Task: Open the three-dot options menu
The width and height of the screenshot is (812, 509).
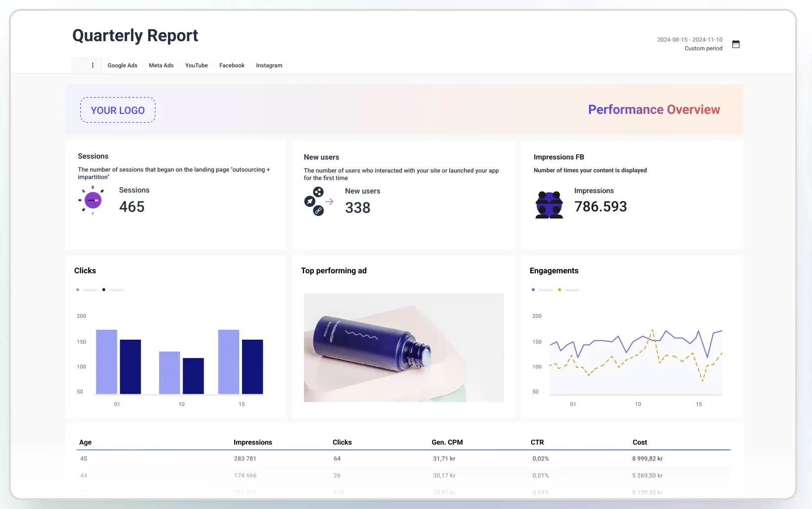Action: pos(93,65)
